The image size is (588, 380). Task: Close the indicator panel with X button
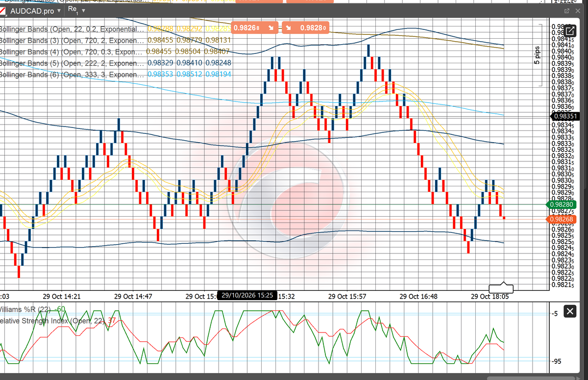coord(570,311)
